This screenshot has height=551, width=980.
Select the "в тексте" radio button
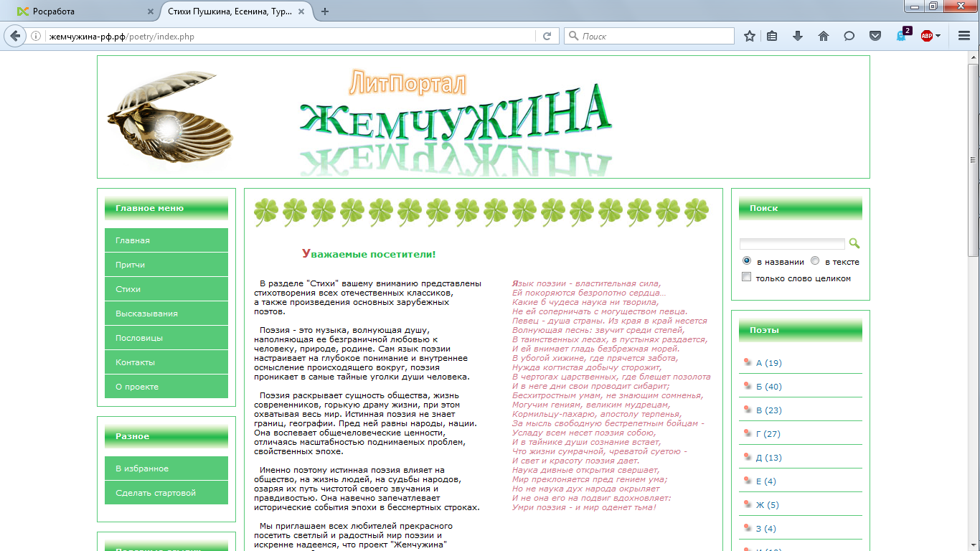(815, 261)
